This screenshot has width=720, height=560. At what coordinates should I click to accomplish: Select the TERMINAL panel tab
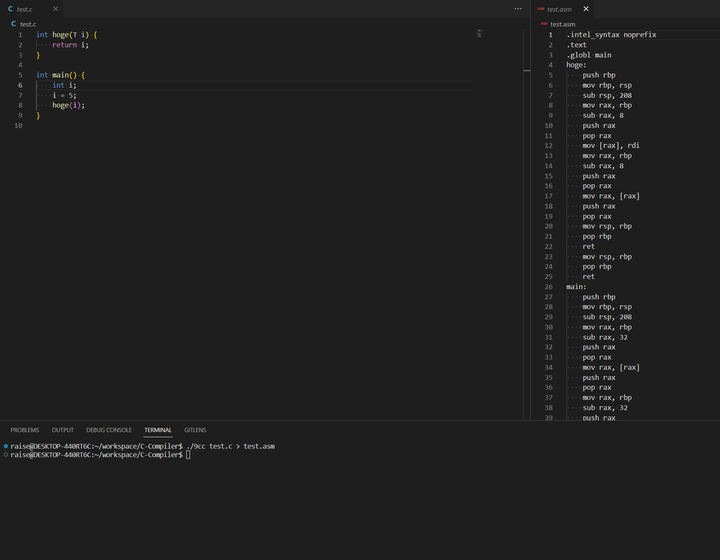[158, 430]
